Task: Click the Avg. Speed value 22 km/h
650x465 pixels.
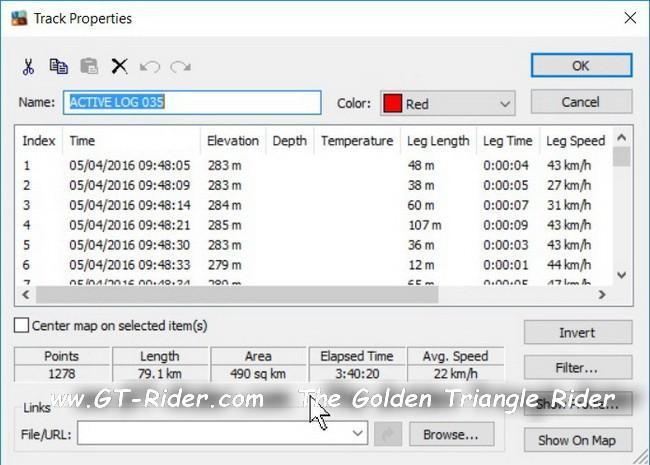Action: (x=456, y=373)
